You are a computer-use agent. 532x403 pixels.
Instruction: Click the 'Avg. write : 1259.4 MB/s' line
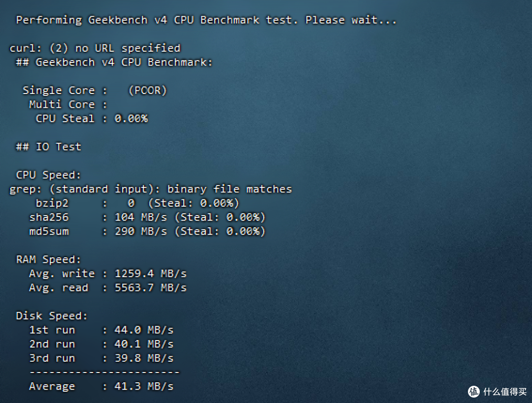[108, 274]
